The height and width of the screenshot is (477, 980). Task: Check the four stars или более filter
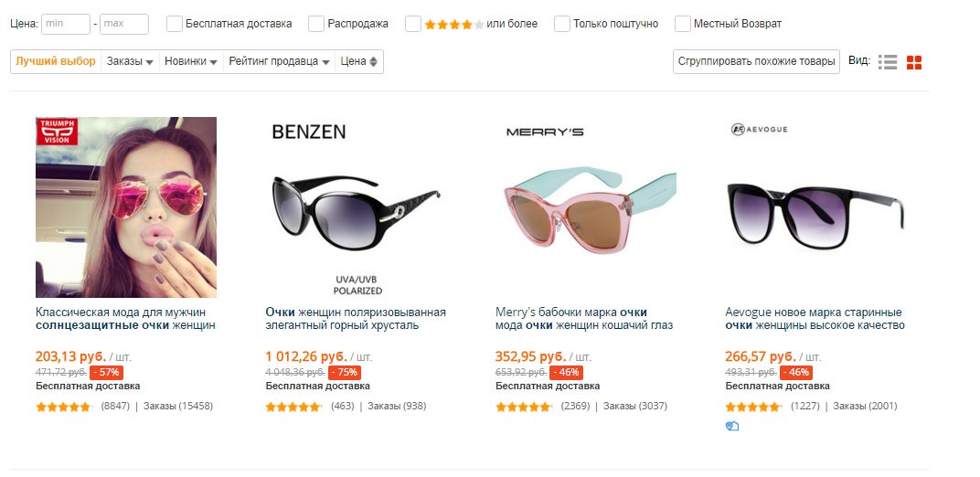tap(412, 24)
